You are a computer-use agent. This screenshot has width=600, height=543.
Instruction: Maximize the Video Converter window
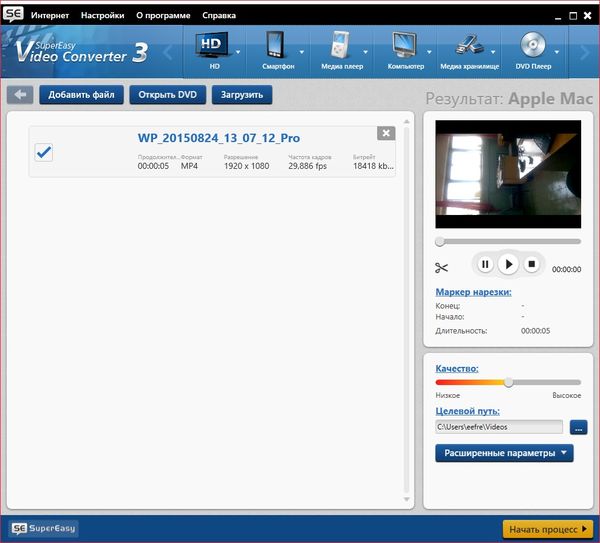(x=573, y=16)
